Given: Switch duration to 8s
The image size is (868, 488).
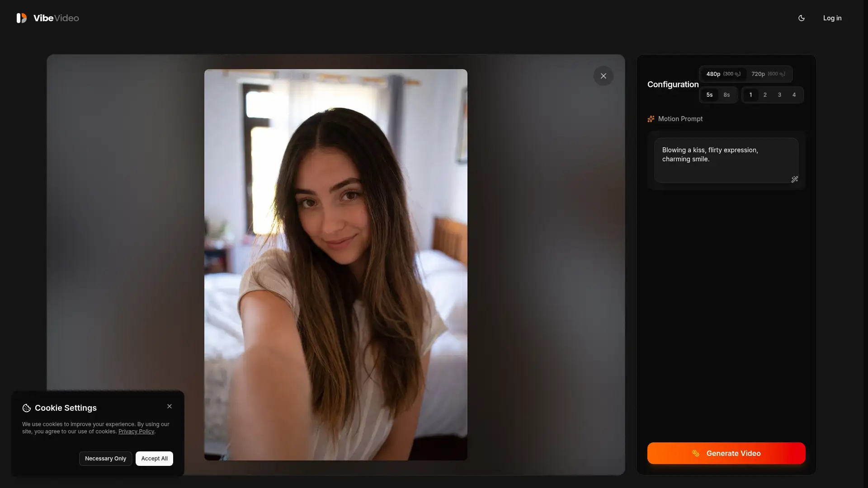Looking at the screenshot, I should (x=726, y=95).
